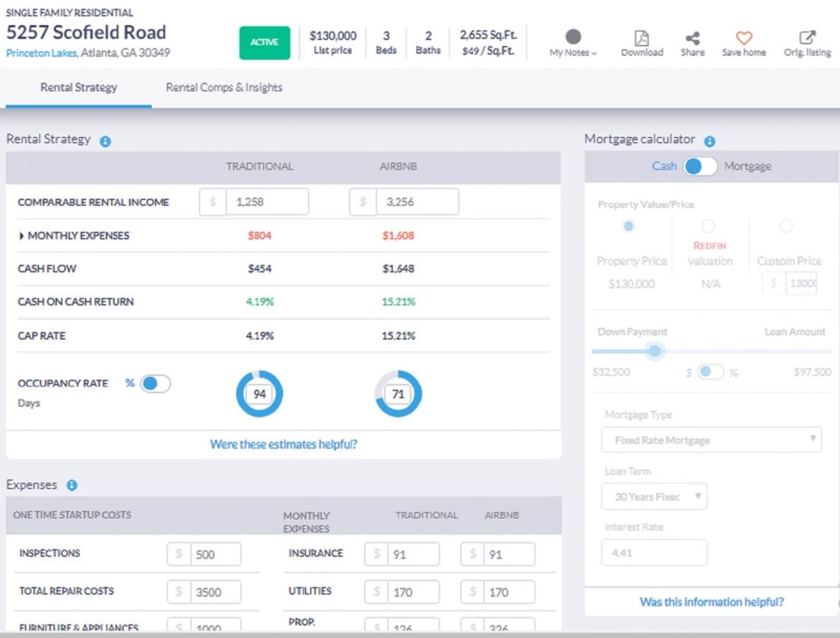Click the Share icon
The image size is (840, 638).
coord(692,38)
